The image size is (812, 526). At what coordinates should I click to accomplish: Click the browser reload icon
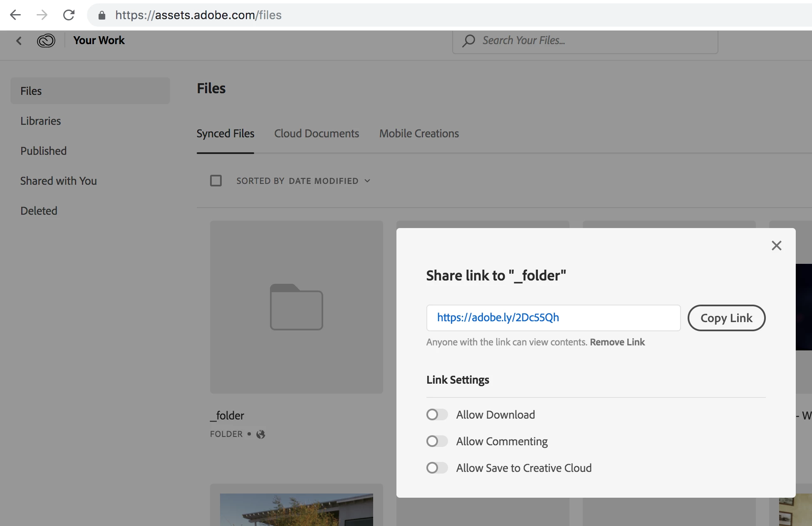(69, 15)
